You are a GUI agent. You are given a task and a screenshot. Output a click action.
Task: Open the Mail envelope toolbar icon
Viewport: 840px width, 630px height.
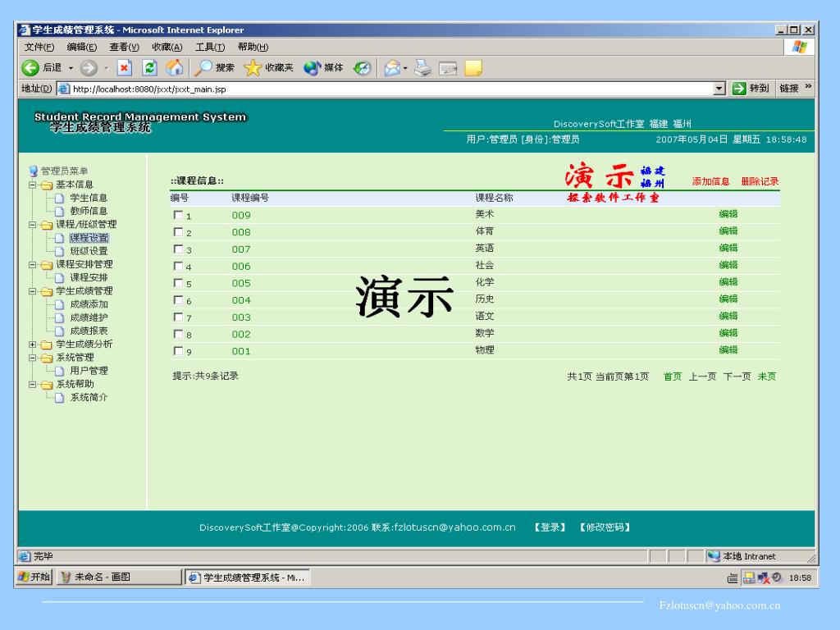pos(392,67)
